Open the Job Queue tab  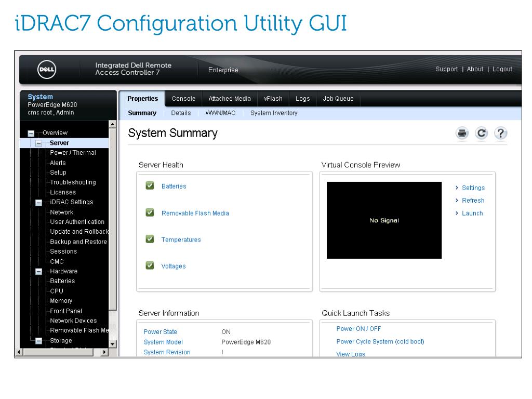point(338,99)
